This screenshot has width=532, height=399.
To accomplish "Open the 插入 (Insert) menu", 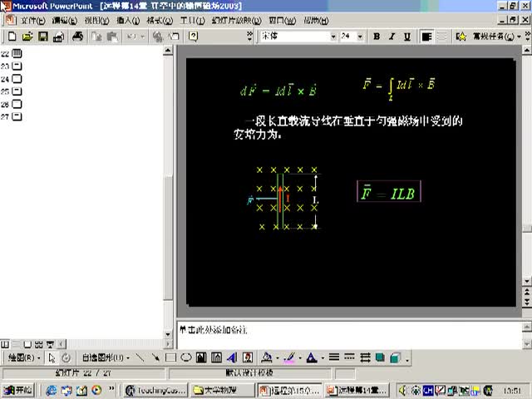I will pyautogui.click(x=128, y=21).
